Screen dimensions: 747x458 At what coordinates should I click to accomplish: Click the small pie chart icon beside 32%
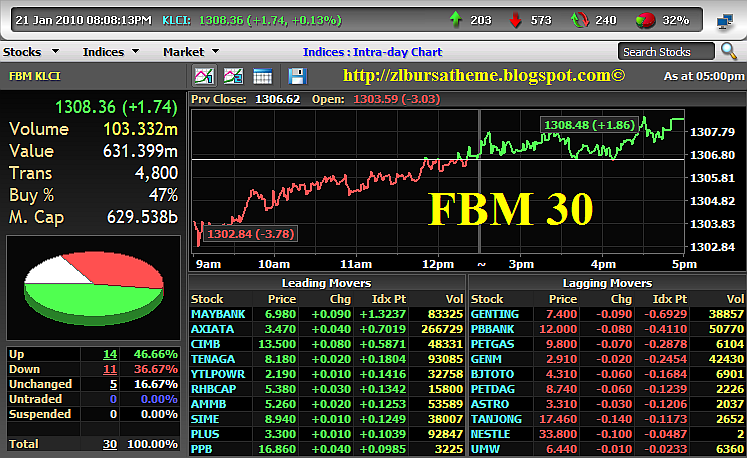click(646, 20)
